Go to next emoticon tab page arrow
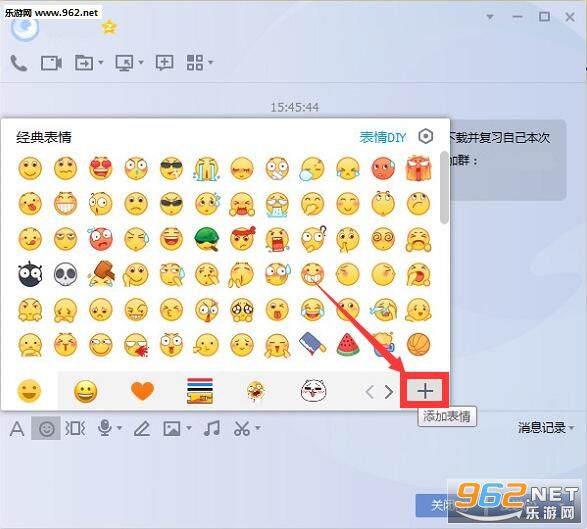 point(389,392)
